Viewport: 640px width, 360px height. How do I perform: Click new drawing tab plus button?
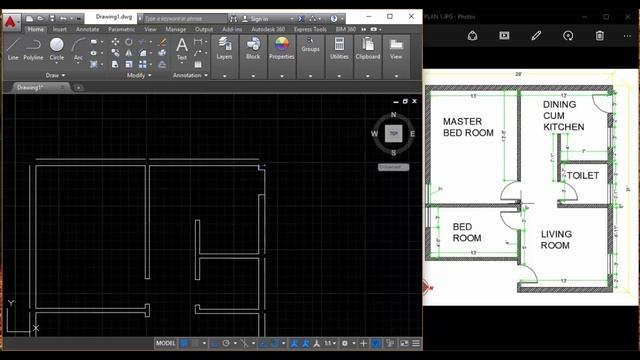pos(78,88)
